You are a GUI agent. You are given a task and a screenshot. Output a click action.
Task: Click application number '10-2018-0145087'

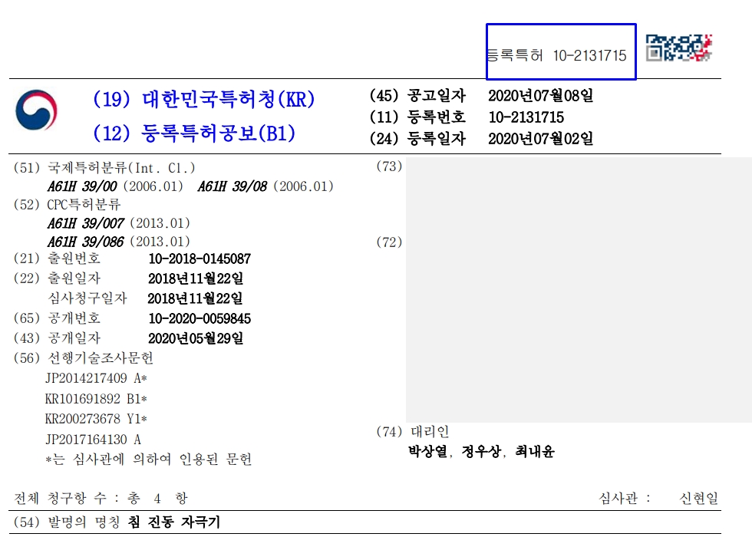(x=200, y=259)
